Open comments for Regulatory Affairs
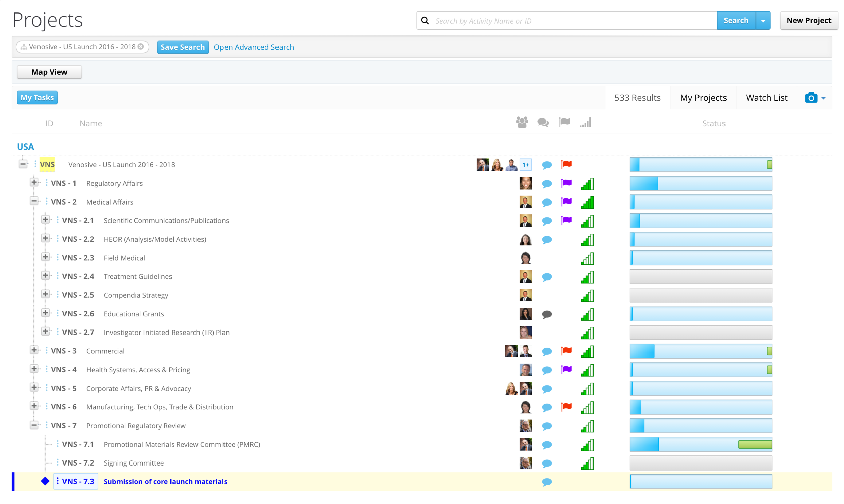 tap(547, 184)
